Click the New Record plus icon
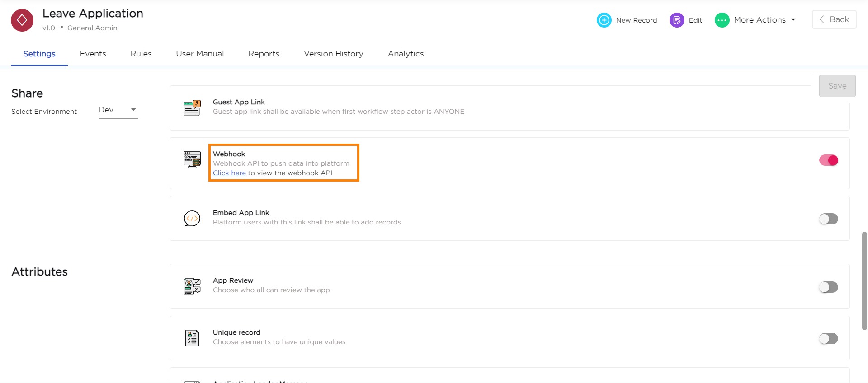The width and height of the screenshot is (868, 383). click(604, 20)
